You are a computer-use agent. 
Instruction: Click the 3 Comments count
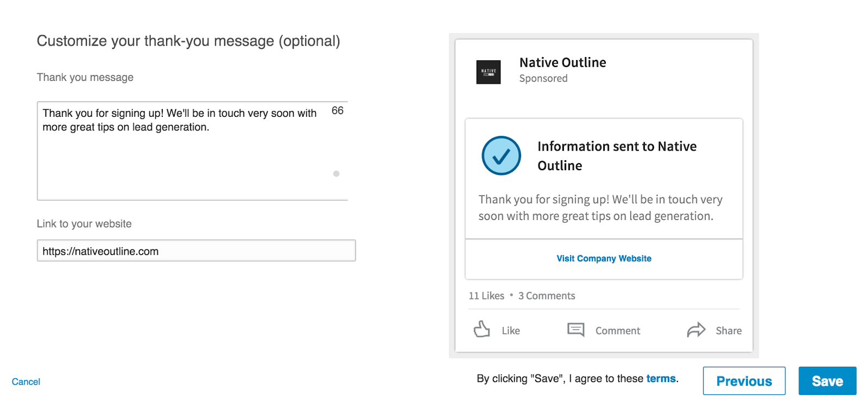(546, 296)
